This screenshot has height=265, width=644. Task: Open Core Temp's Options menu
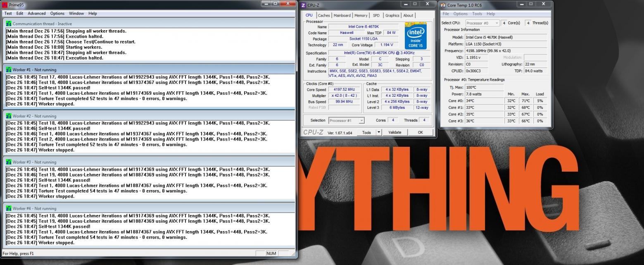pos(461,14)
